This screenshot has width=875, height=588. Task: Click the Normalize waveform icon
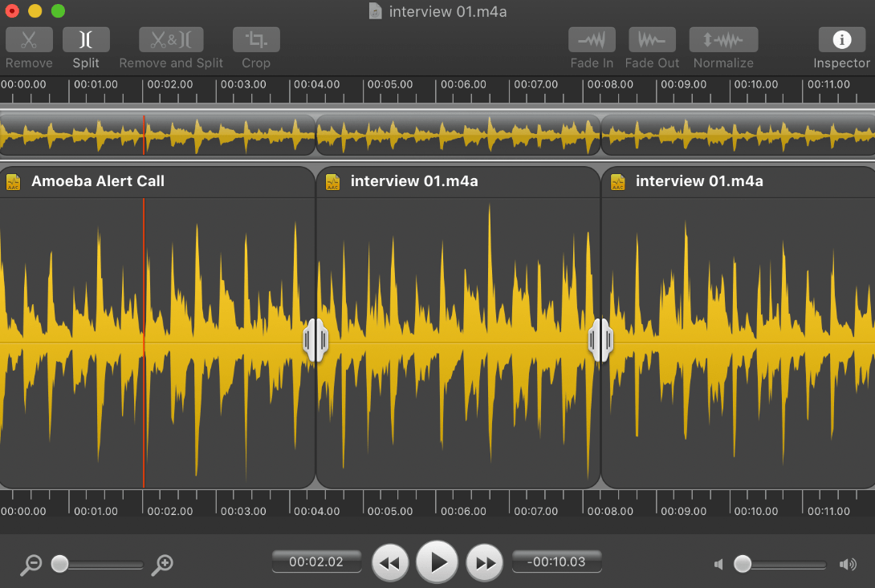[x=723, y=39]
